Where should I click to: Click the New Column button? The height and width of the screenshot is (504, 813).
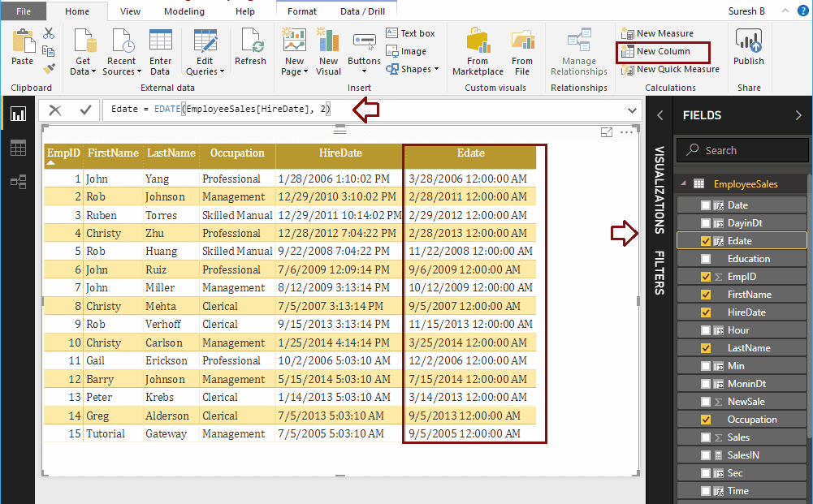662,51
